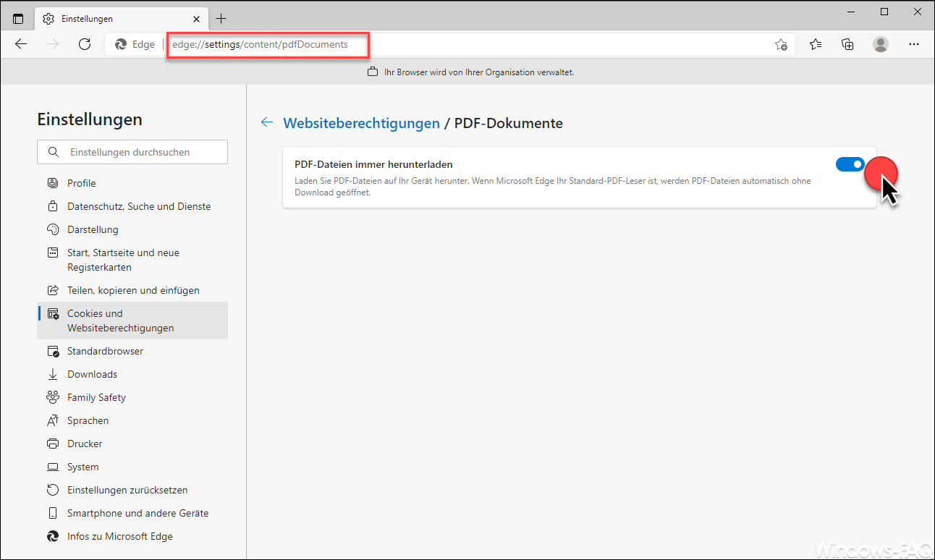Viewport: 935px width, 560px height.
Task: Click the 'Einstellungen' sidebar heading
Action: point(90,119)
